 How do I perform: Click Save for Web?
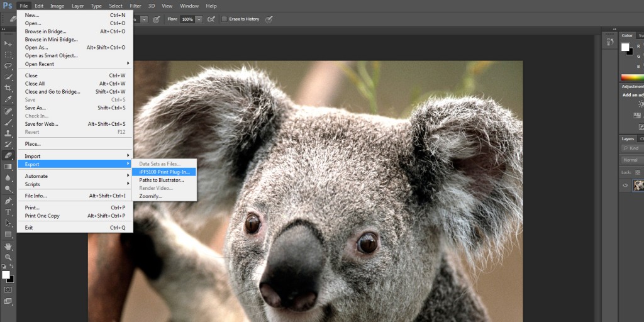75,124
